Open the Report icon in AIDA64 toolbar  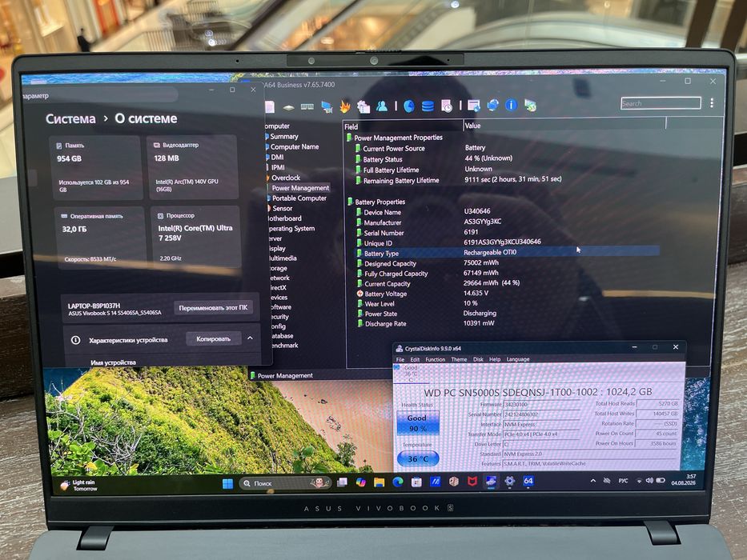point(270,106)
